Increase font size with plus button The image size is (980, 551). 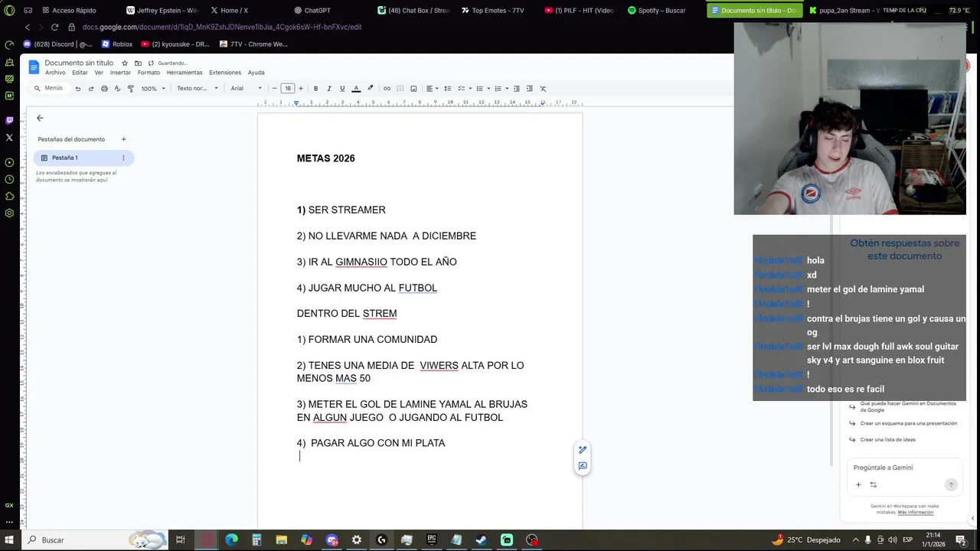pos(300,89)
